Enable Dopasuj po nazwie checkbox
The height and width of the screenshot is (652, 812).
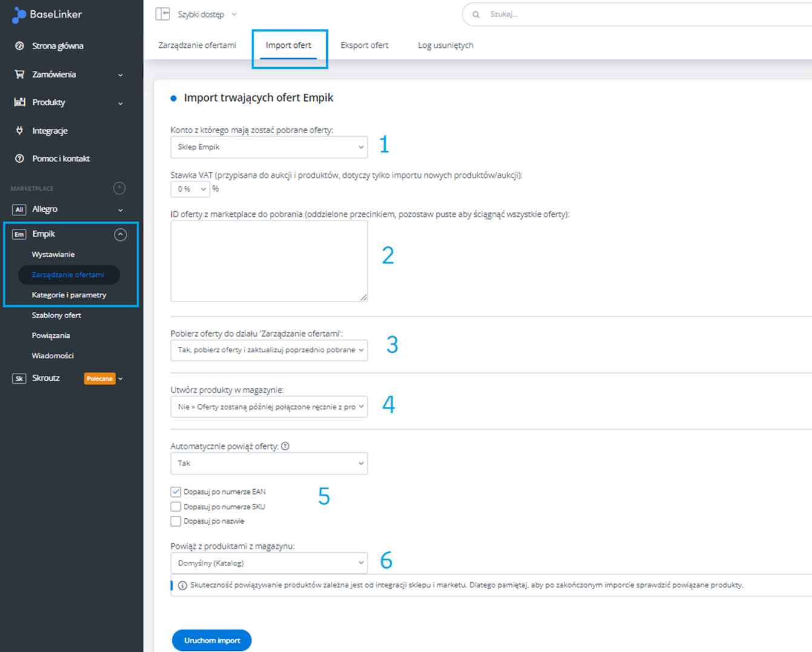[x=176, y=521]
